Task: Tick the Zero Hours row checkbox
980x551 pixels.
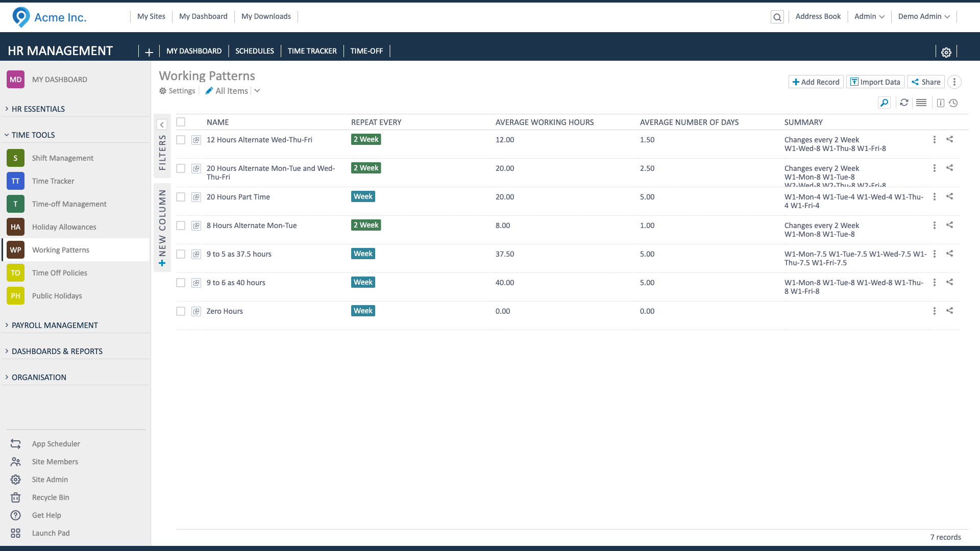Action: (181, 311)
